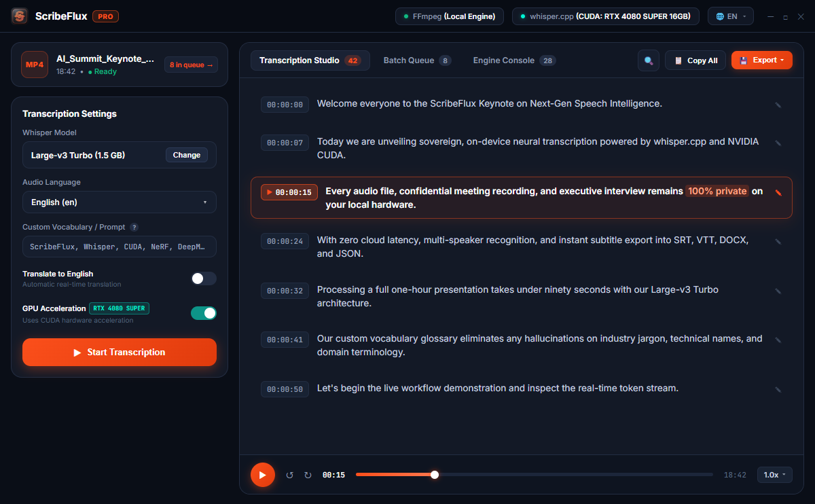Jump to the 00:00:07 timestamp
Viewport: 815px width, 504px height.
(x=285, y=143)
